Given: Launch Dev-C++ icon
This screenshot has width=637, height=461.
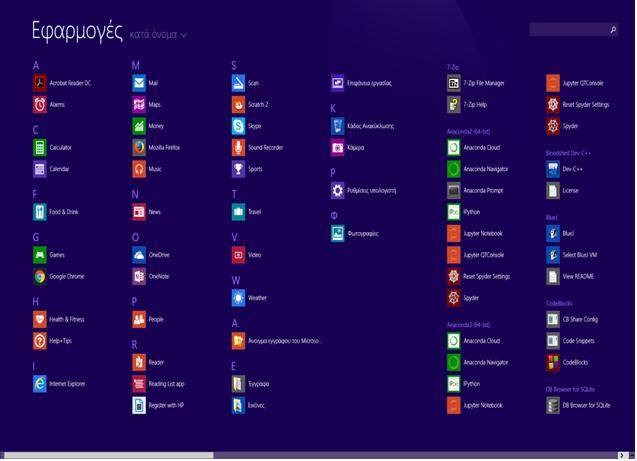Looking at the screenshot, I should 553,169.
